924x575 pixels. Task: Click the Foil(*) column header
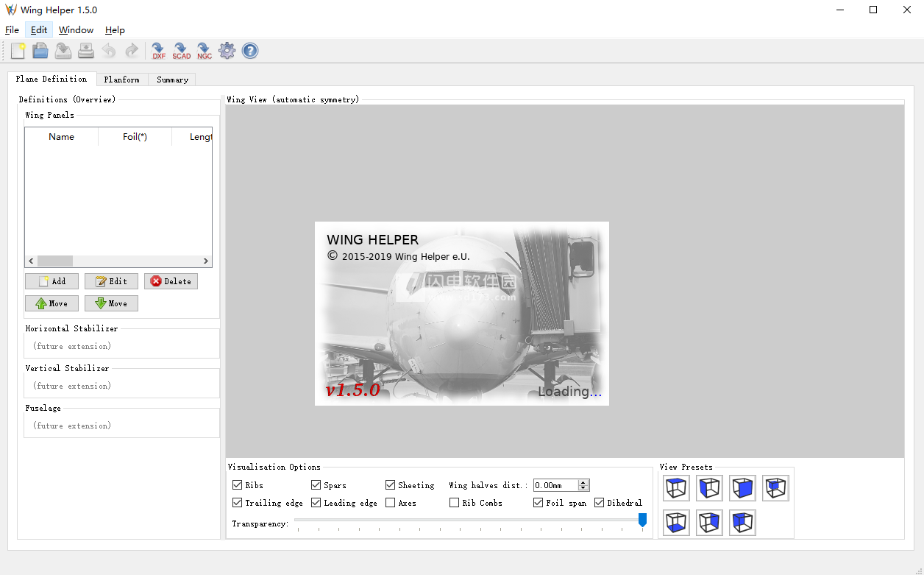[135, 137]
